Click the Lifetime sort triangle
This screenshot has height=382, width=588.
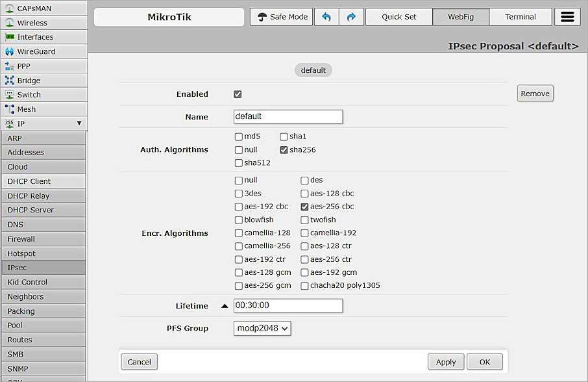click(x=224, y=305)
